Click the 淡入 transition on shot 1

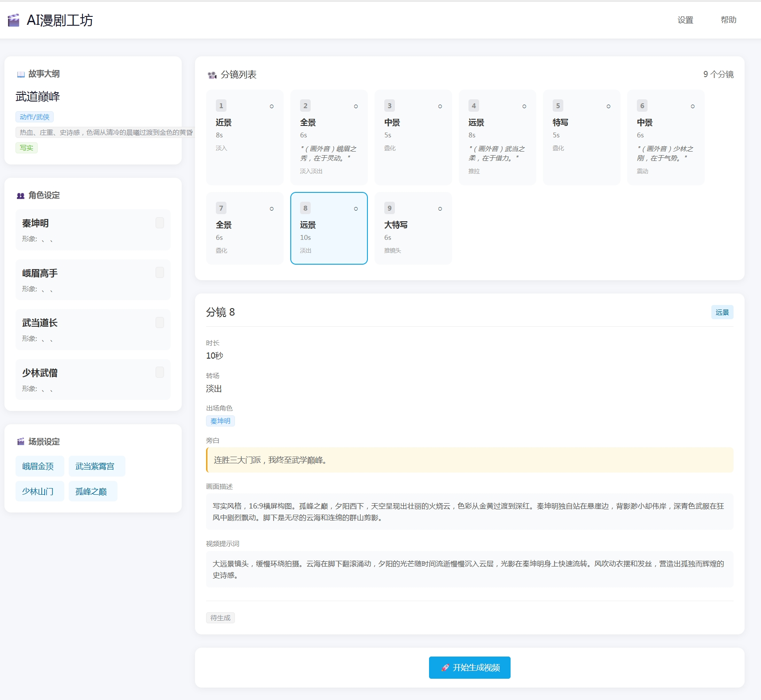coord(222,149)
